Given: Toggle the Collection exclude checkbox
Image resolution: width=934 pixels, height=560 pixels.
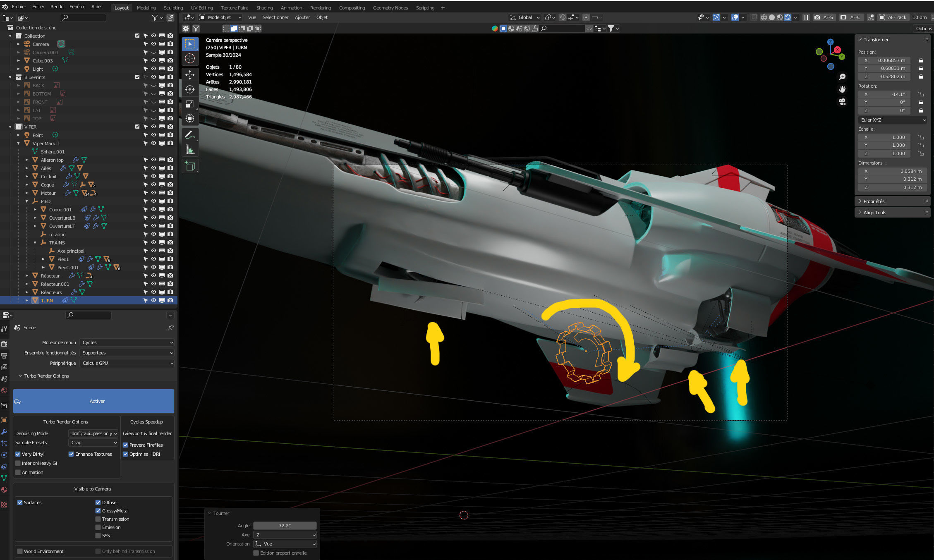Looking at the screenshot, I should [x=137, y=36].
